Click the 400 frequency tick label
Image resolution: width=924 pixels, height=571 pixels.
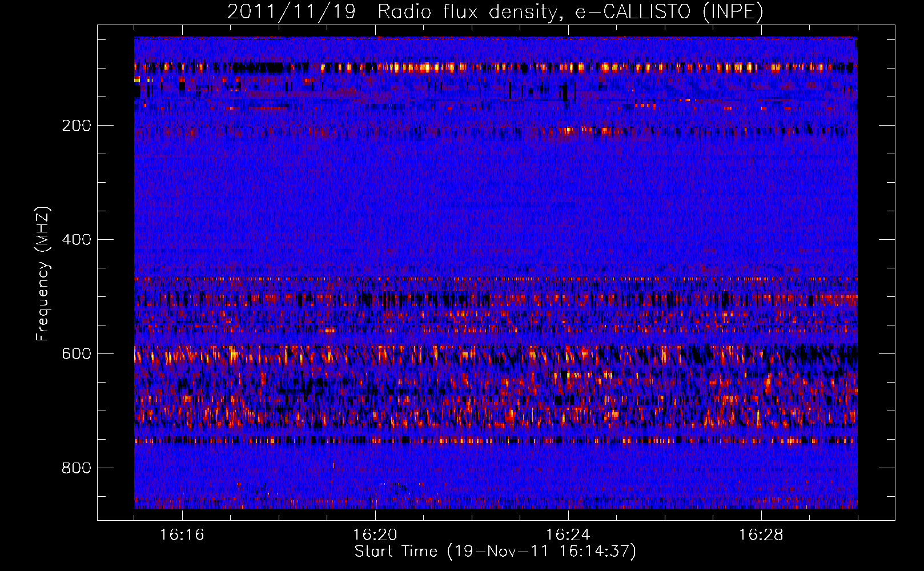pos(77,240)
